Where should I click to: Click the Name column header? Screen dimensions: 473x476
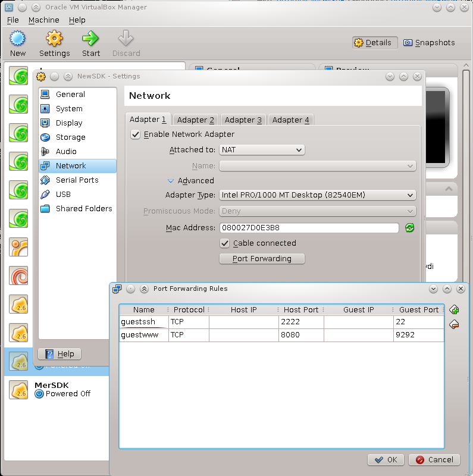coord(144,310)
